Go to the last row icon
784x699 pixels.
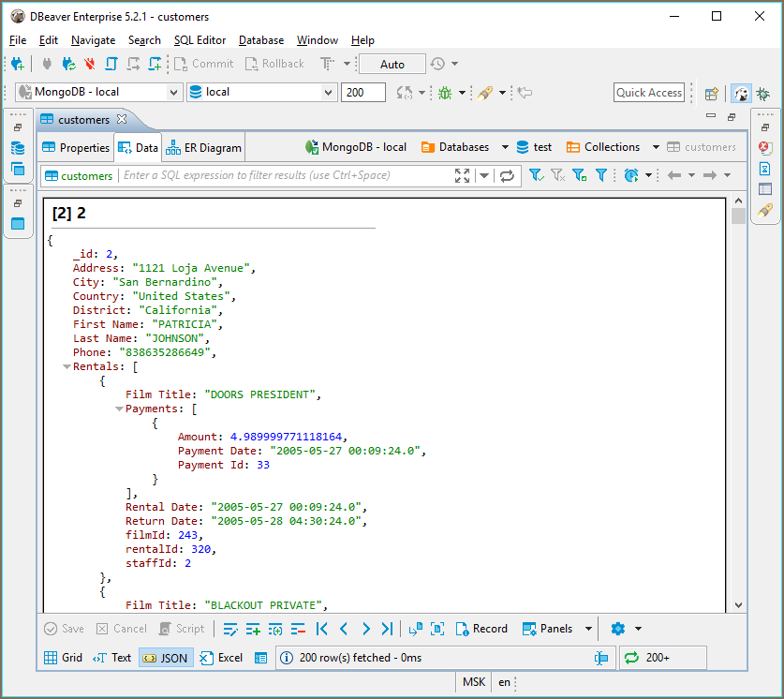(387, 629)
